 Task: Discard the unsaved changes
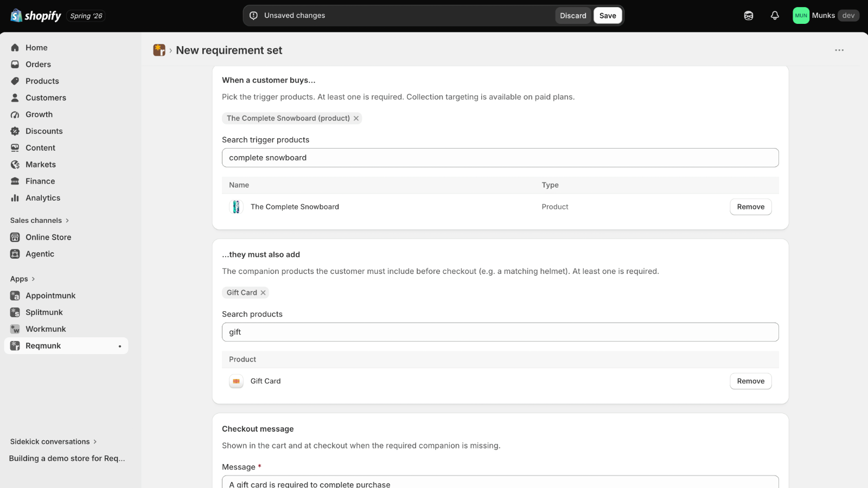(573, 16)
